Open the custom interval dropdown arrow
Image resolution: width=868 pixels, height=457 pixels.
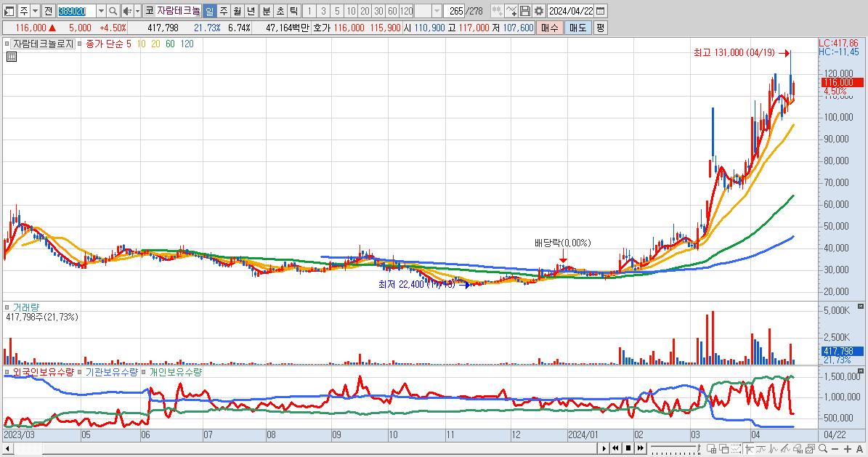click(437, 11)
